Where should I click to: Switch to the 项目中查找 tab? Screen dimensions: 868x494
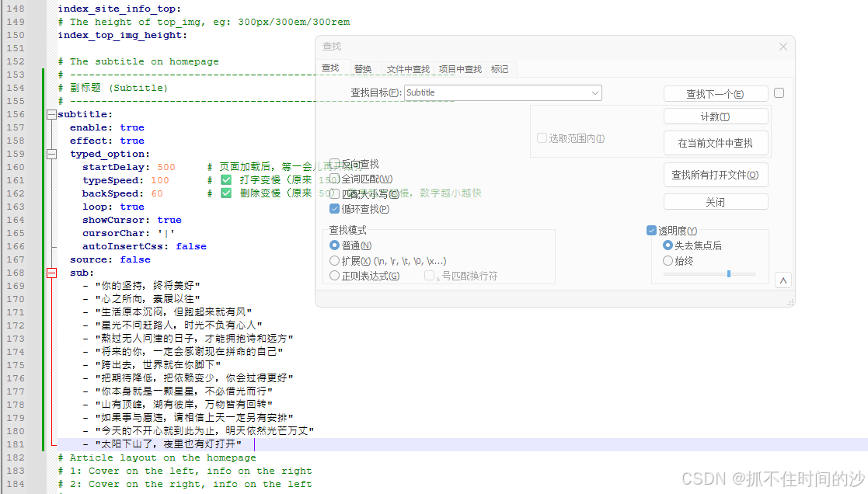pos(460,69)
